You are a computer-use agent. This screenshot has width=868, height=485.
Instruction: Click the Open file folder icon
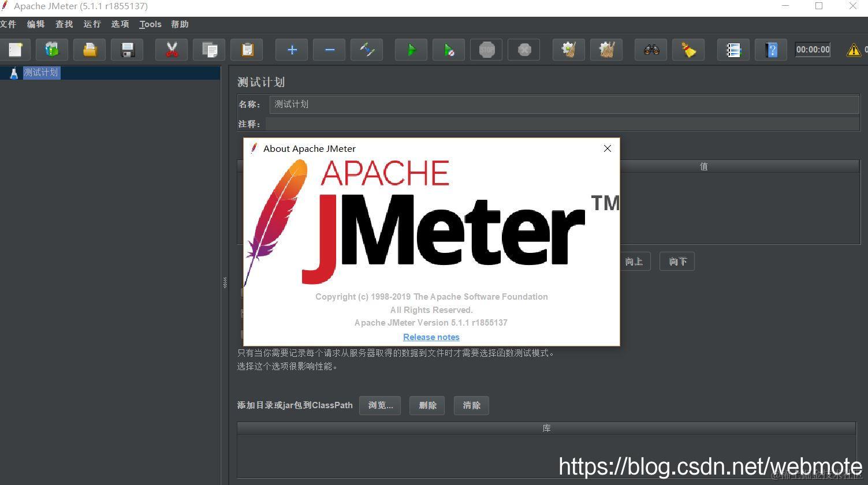pyautogui.click(x=90, y=50)
